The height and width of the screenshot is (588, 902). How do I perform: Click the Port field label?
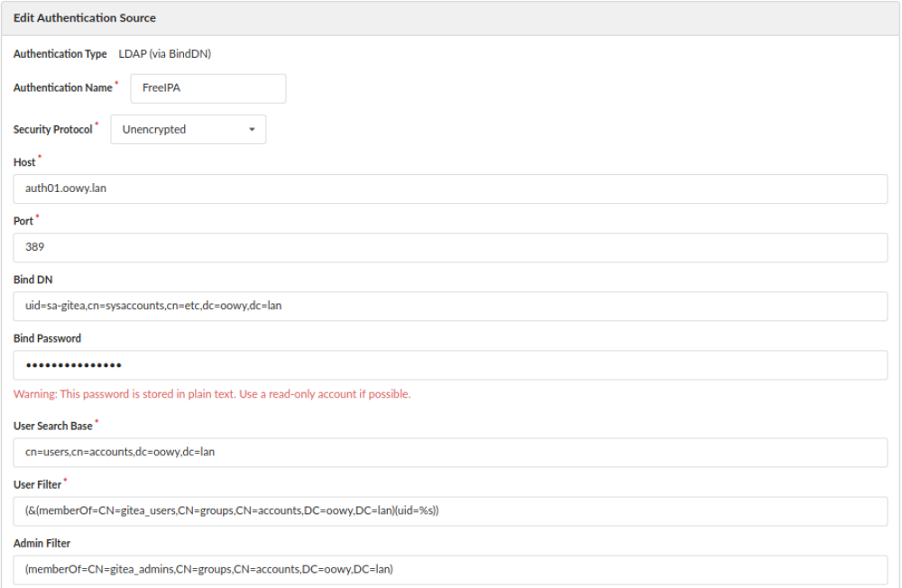(23, 221)
